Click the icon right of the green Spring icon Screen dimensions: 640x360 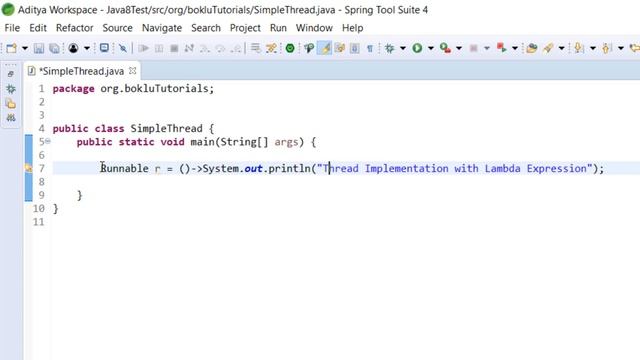click(309, 49)
